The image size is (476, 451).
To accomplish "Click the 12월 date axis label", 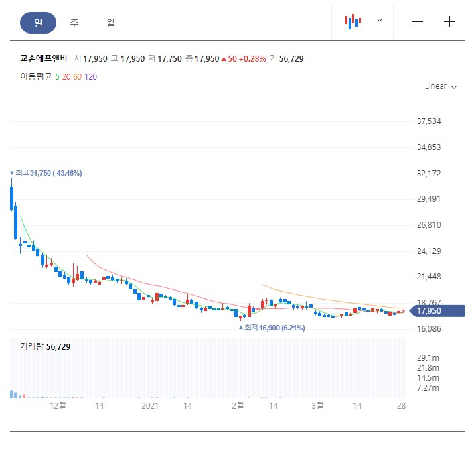I will [58, 405].
